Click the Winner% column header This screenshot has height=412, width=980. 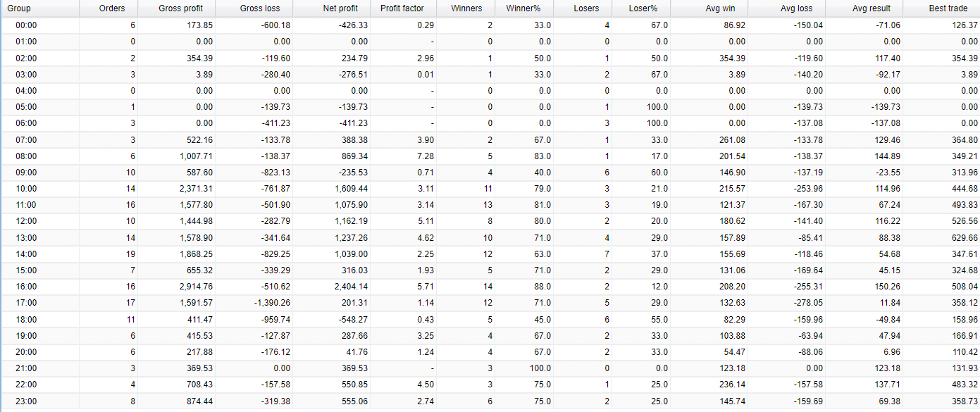[523, 8]
